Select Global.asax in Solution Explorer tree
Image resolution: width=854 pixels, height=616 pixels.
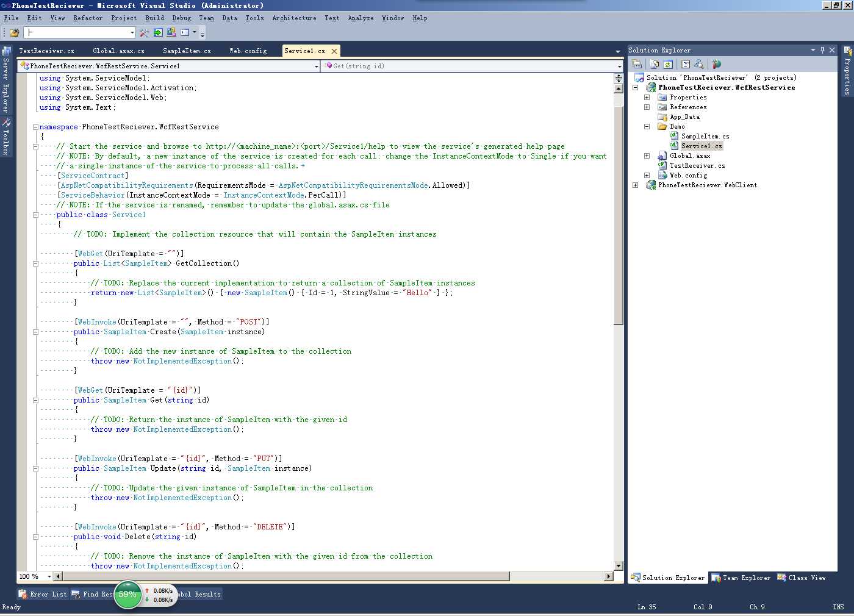pos(690,156)
